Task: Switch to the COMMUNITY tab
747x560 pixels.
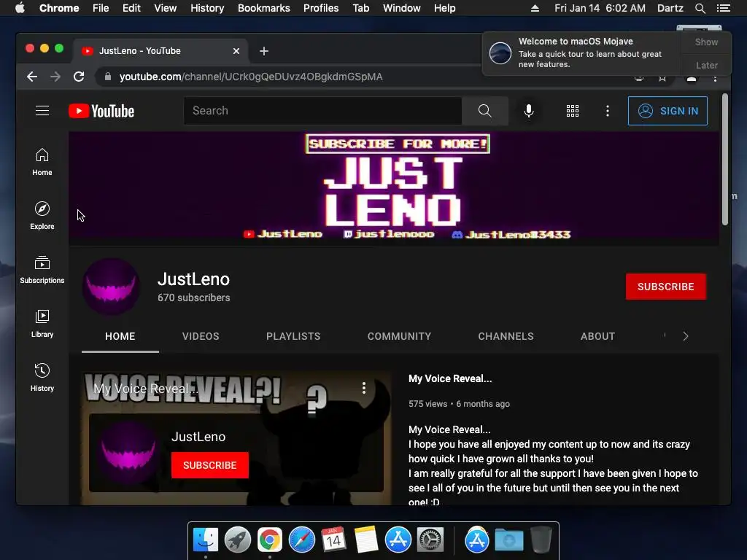Action: [399, 336]
